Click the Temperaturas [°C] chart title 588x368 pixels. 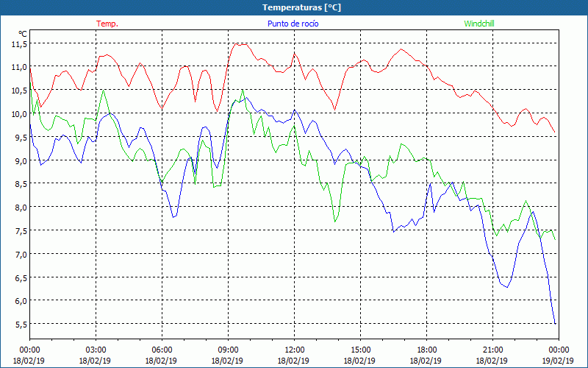point(301,7)
